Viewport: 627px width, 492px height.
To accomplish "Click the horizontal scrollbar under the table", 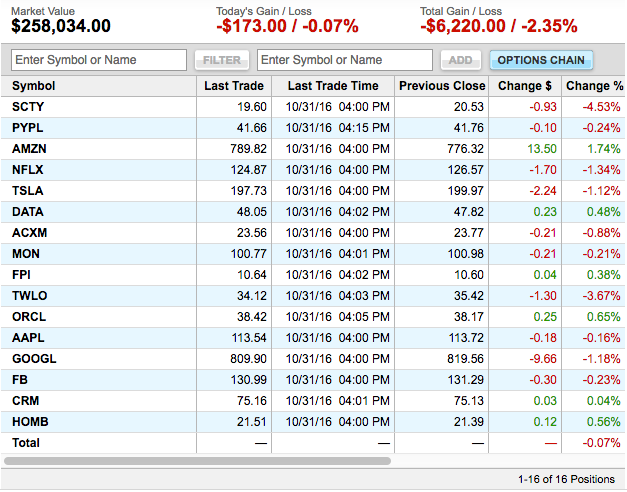I will pyautogui.click(x=197, y=461).
